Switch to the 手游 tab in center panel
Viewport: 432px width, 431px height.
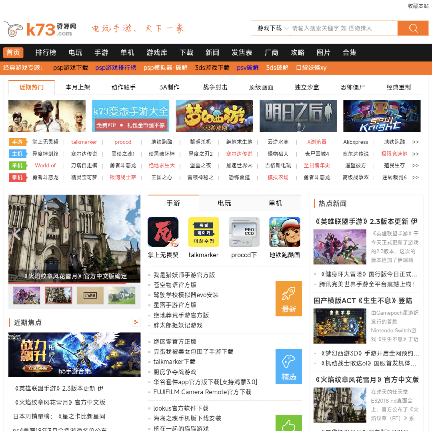[x=173, y=203]
